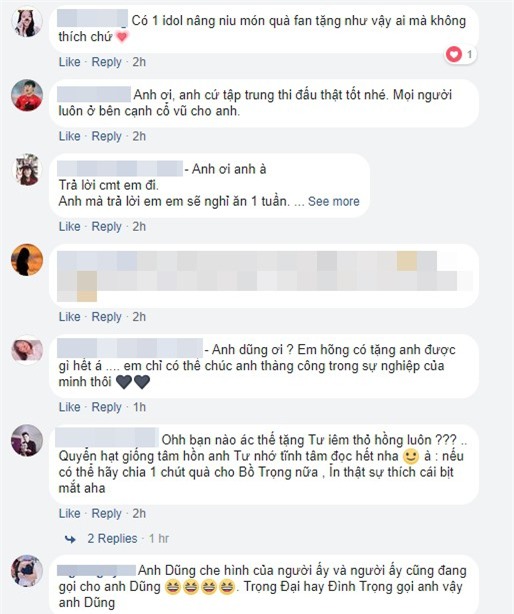Open avatar beside 'Ohh bạn nào ác thế' comment

click(x=27, y=440)
